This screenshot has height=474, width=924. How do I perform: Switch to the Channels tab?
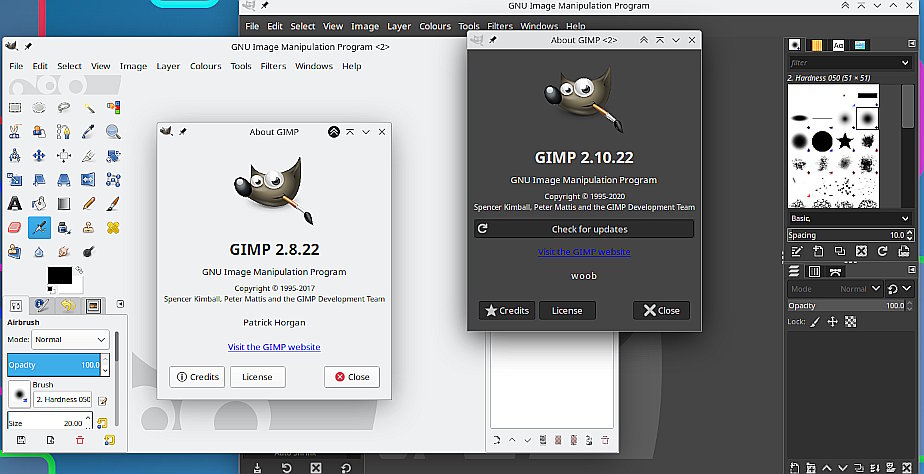point(814,271)
